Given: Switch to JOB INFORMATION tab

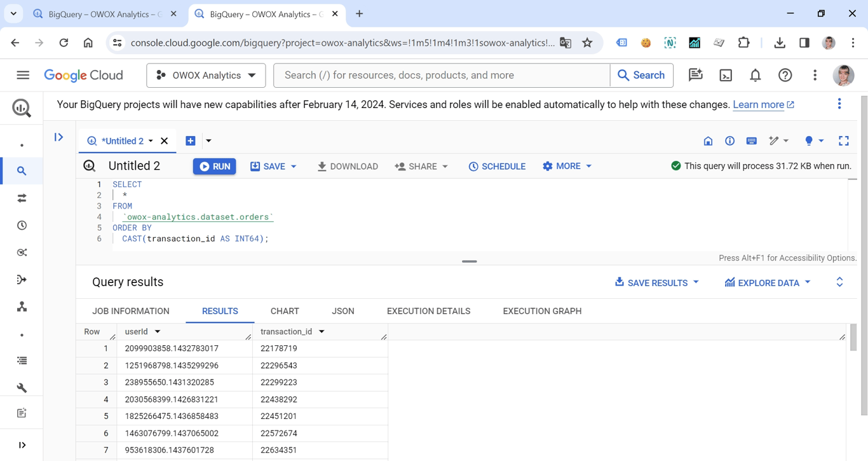Looking at the screenshot, I should point(131,311).
